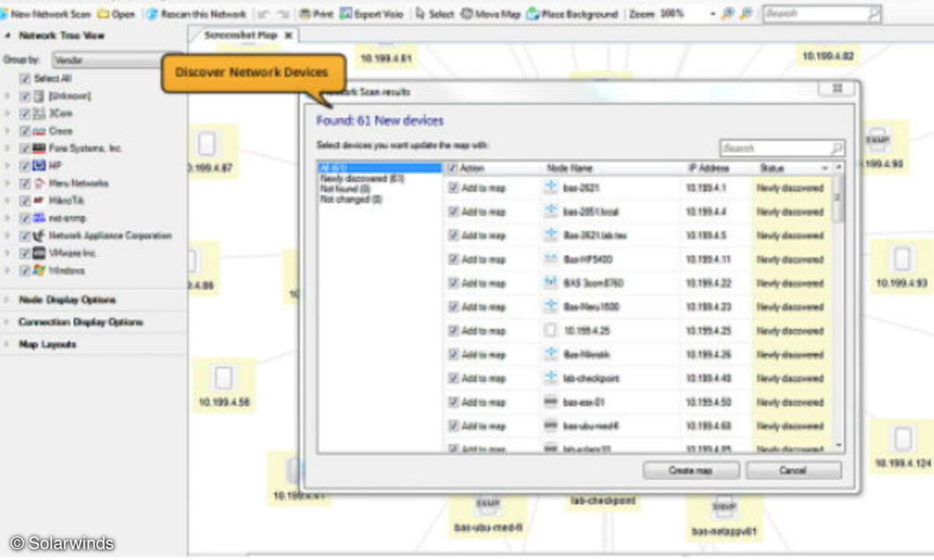Collapse the Network Tree View panel

coord(7,36)
